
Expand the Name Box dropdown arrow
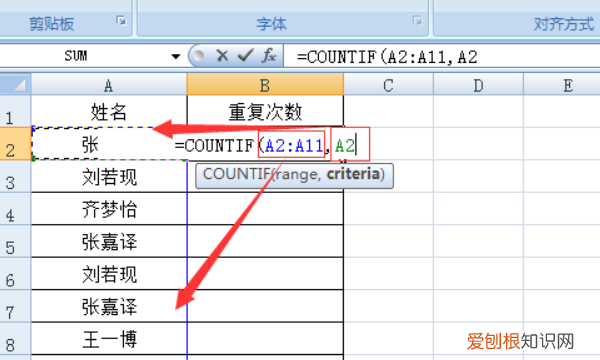click(x=176, y=57)
